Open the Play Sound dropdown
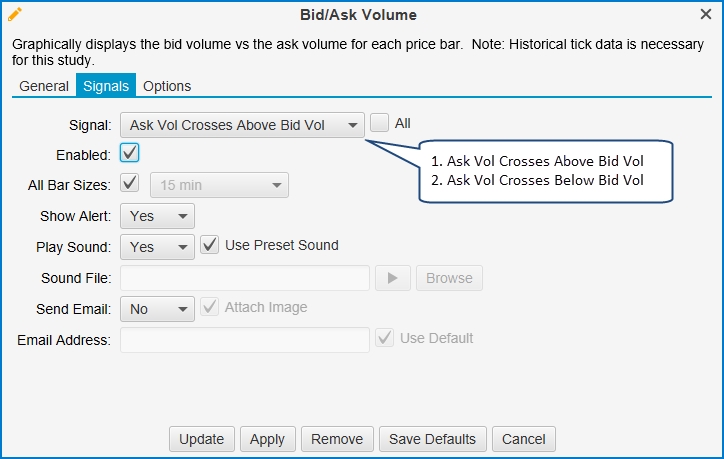The image size is (724, 459). [157, 247]
